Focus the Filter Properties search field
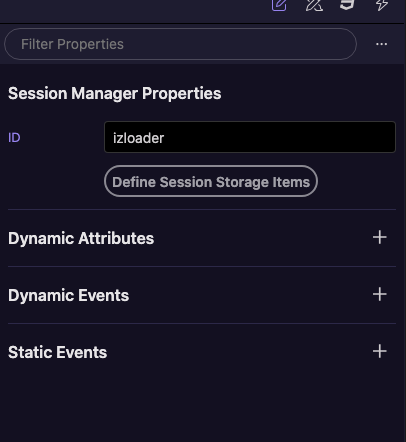Image resolution: width=406 pixels, height=442 pixels. point(180,44)
